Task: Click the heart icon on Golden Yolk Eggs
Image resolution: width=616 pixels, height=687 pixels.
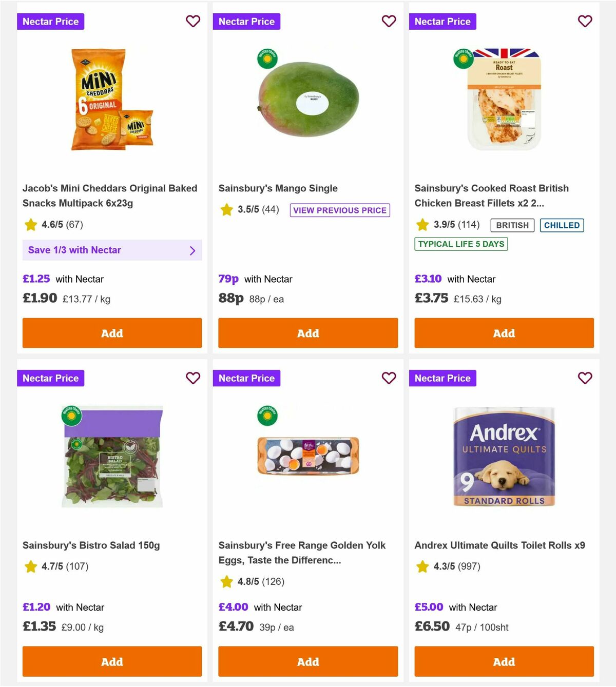Action: coord(389,378)
